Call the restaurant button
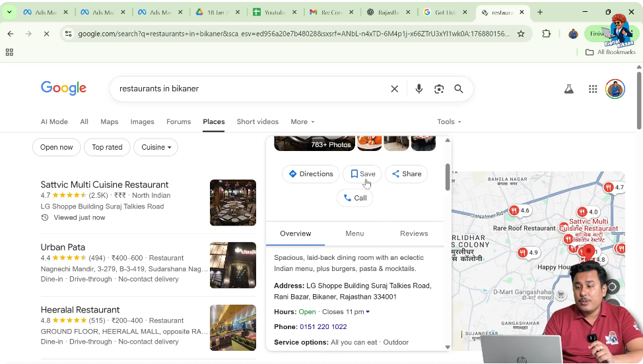Viewport: 643px width, 364px height. click(x=355, y=198)
